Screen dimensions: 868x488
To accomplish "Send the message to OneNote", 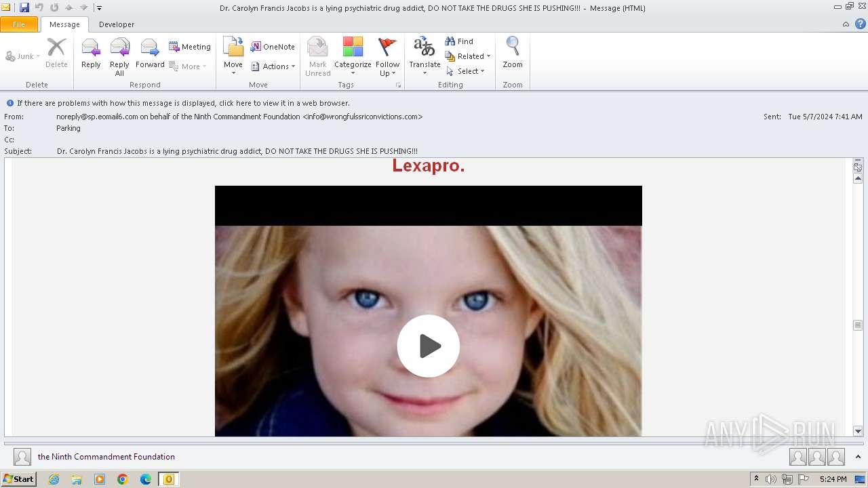I will click(x=273, y=47).
